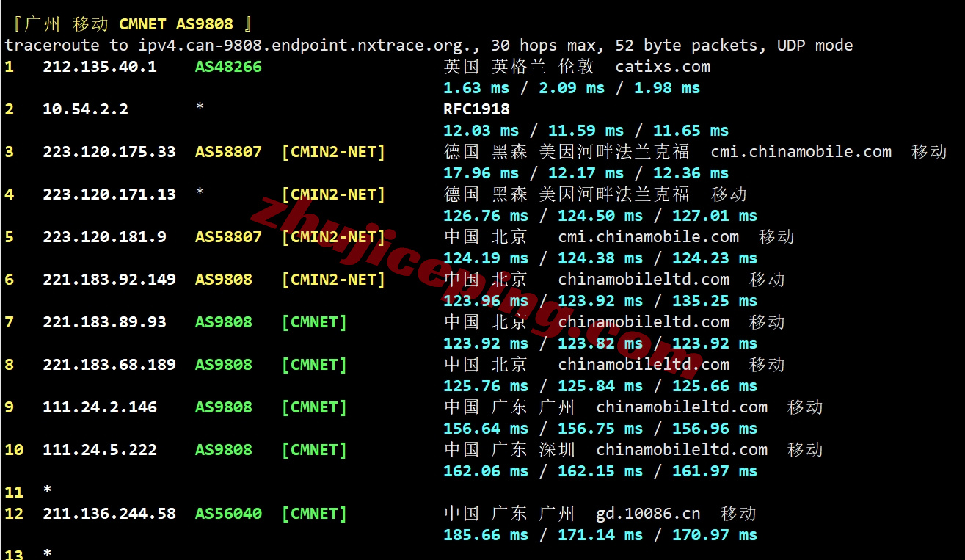The width and height of the screenshot is (965, 560).
Task: Click the IP address 221.183.68.189
Action: click(x=109, y=365)
